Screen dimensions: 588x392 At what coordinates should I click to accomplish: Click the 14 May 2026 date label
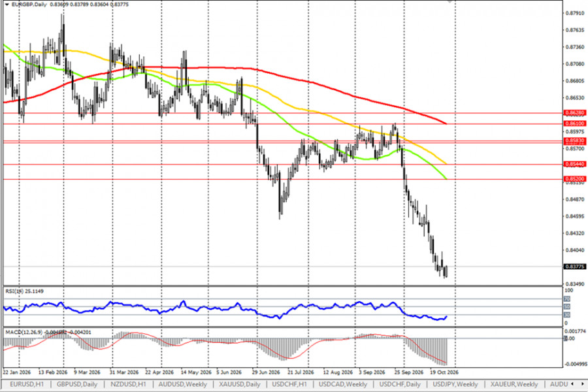196,372
